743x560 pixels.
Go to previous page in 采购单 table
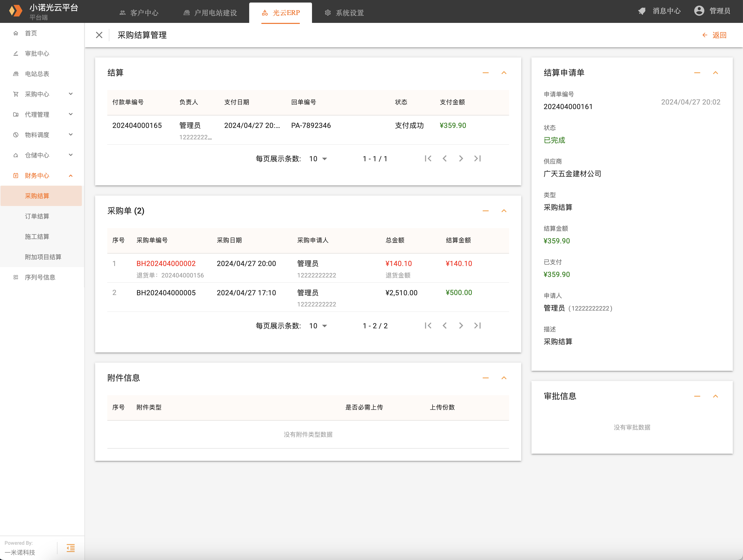[x=444, y=326]
